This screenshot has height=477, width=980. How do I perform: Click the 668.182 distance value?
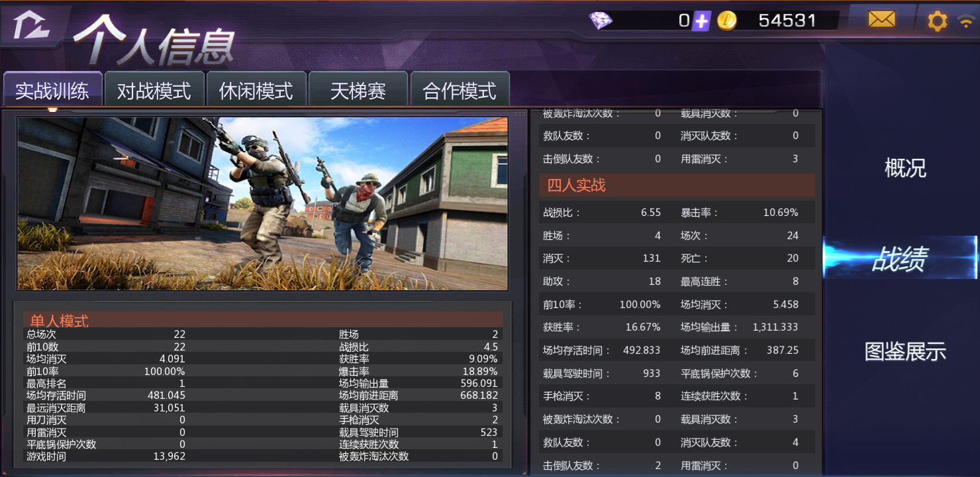(x=479, y=395)
